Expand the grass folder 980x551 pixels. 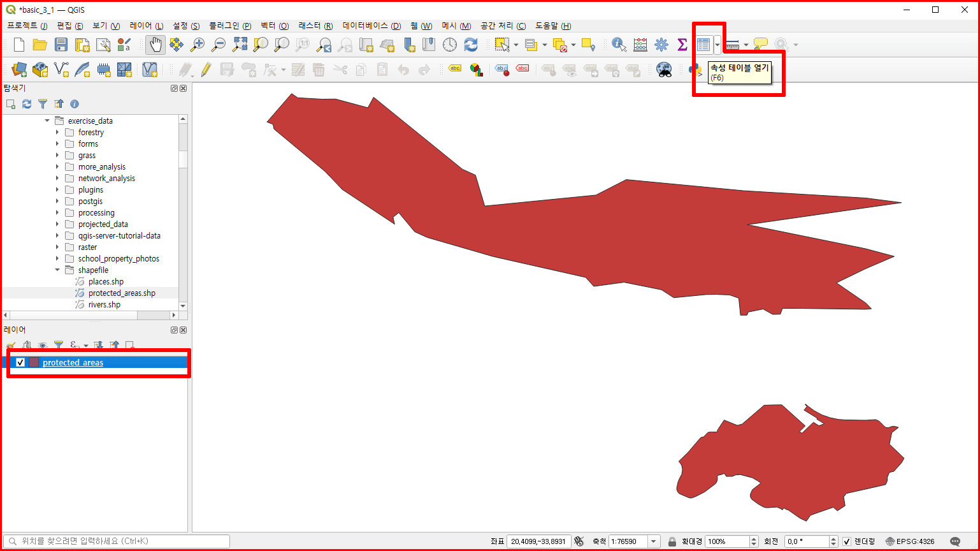coord(57,156)
